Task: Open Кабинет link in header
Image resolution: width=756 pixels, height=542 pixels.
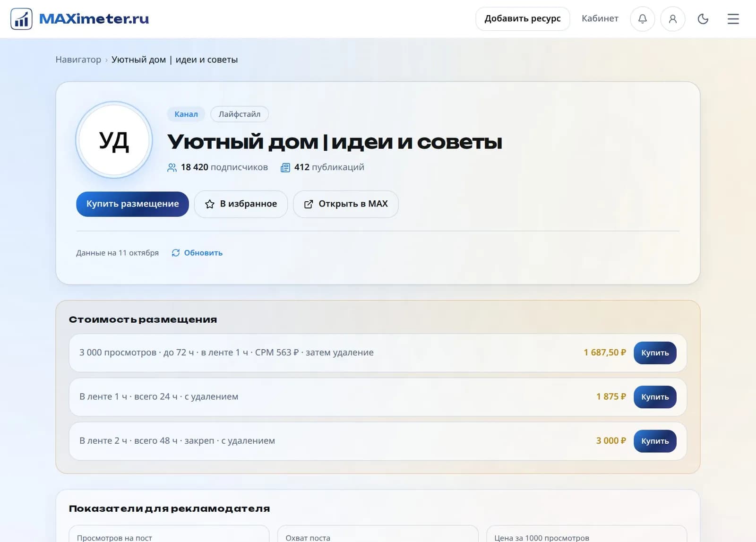Action: [600, 18]
